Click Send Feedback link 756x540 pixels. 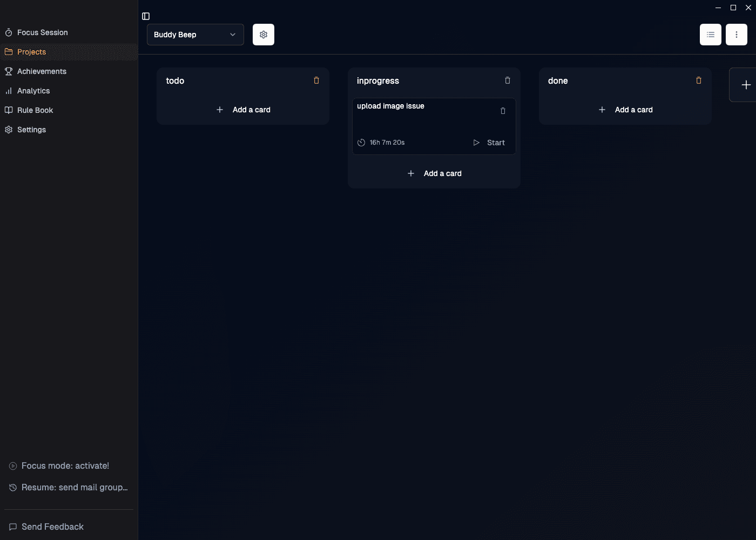tap(52, 526)
